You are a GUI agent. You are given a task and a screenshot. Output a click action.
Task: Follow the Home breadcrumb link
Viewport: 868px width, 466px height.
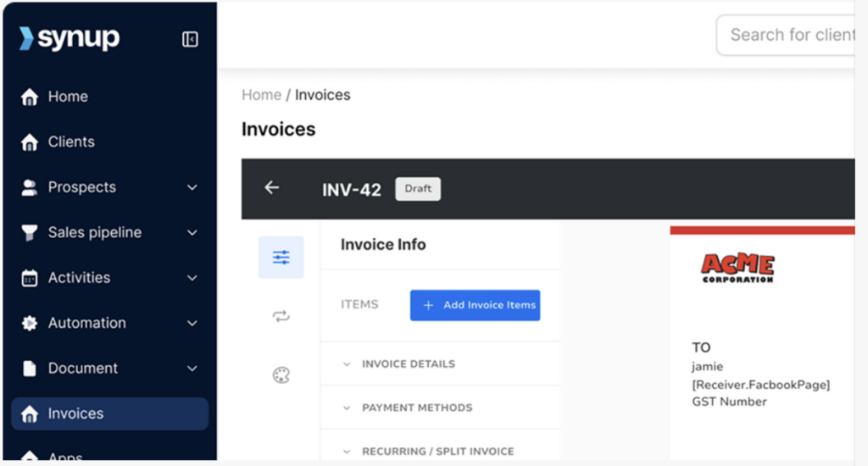(261, 95)
